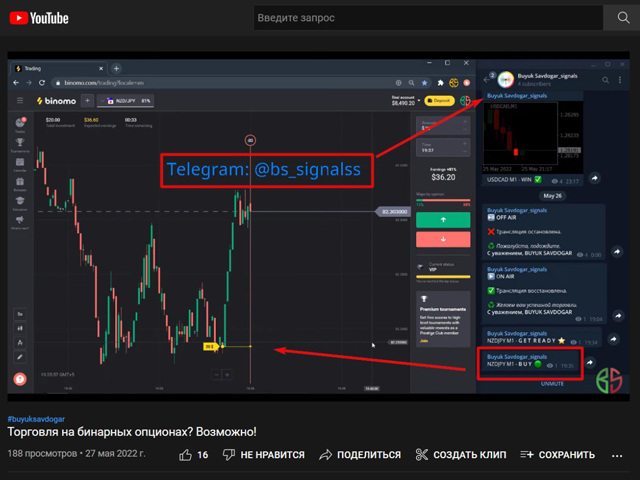
Task: Open the candlestick chart type selector
Action: coord(20,328)
